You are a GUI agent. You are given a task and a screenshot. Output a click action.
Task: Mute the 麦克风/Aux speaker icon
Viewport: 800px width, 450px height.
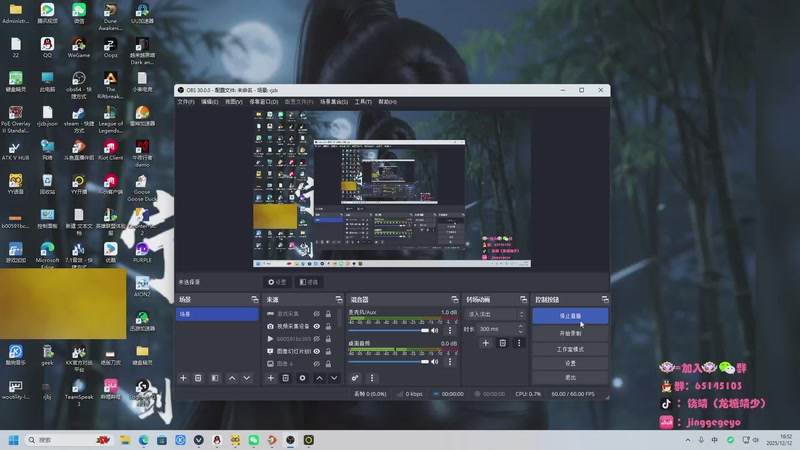coord(435,331)
